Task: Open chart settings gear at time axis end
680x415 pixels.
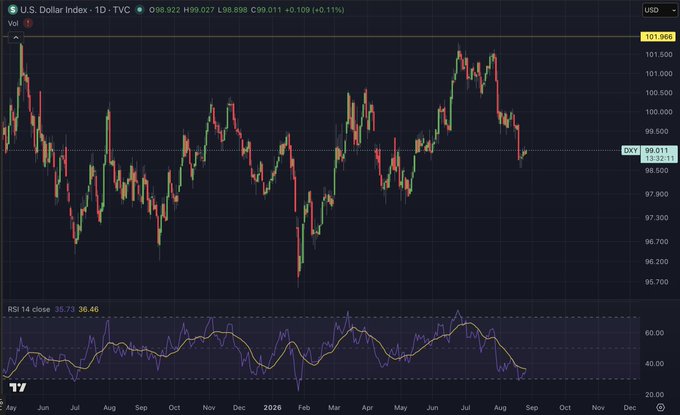Action: pos(660,407)
